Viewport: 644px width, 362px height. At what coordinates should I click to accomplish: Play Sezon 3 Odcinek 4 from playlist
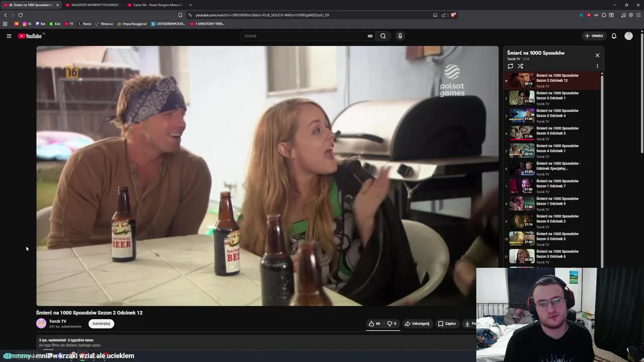click(x=552, y=115)
